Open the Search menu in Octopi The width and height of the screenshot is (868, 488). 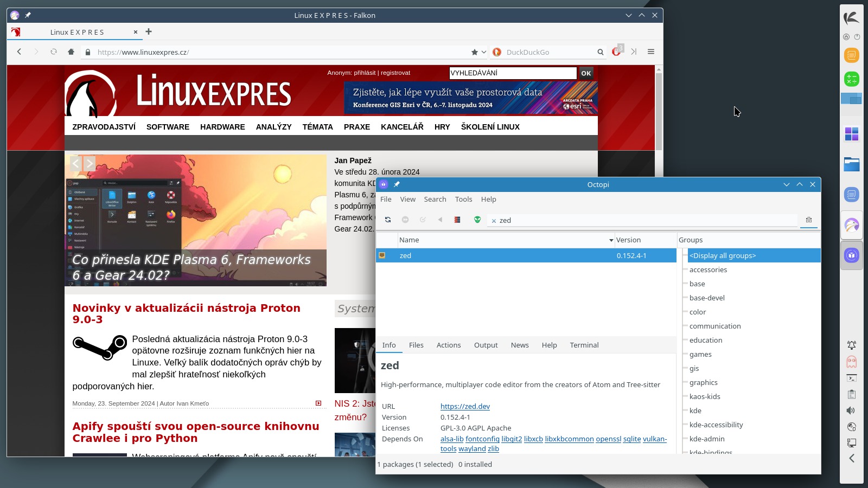[x=435, y=199]
